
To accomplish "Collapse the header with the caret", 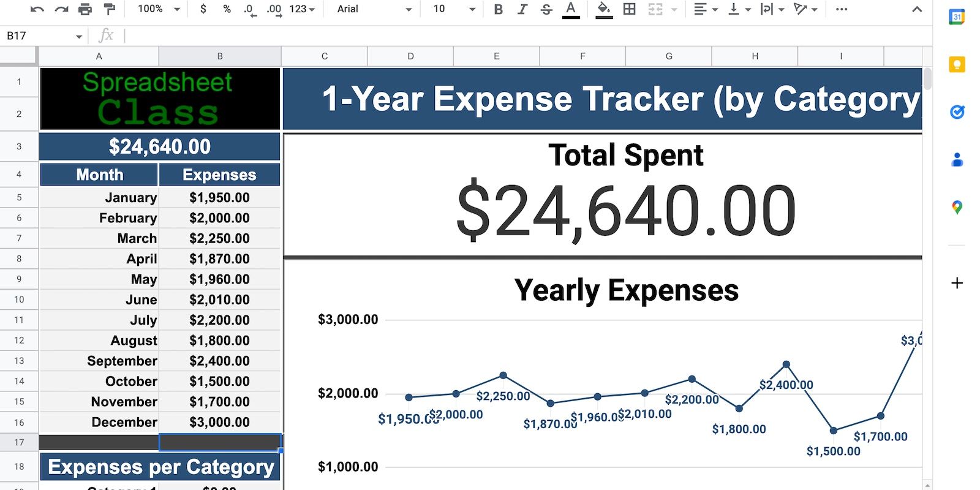I will (916, 9).
